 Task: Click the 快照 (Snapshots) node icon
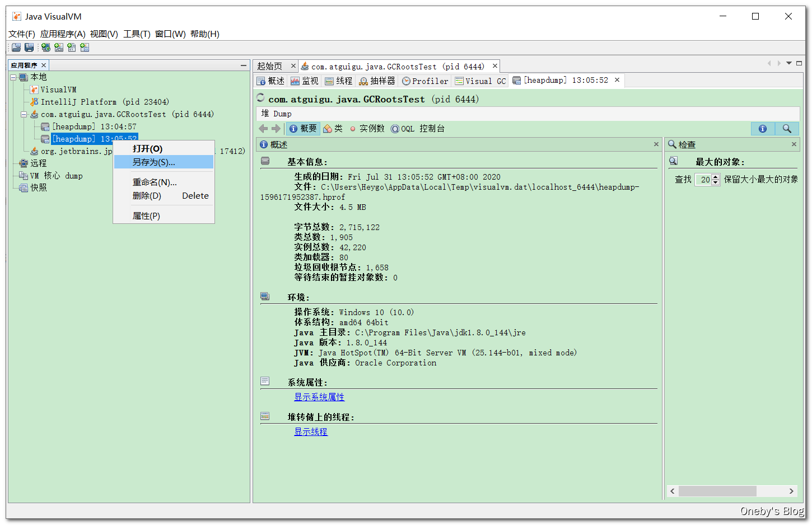(24, 188)
